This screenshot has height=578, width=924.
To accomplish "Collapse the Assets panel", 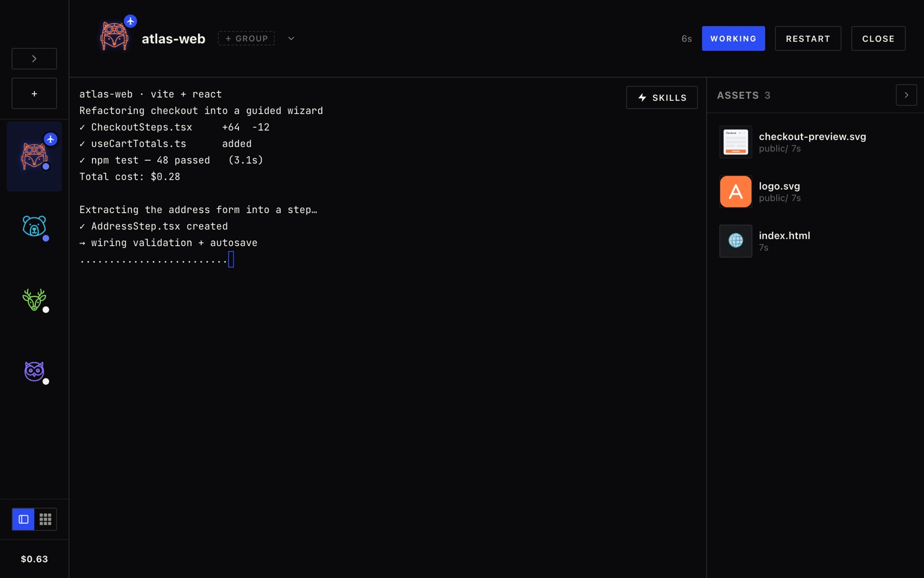I will 906,95.
